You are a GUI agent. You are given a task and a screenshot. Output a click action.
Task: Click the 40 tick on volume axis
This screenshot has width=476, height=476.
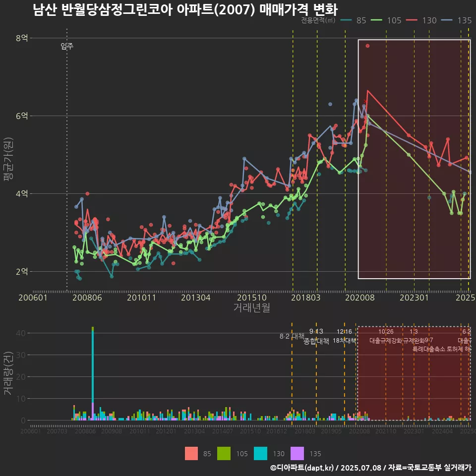tap(21, 333)
